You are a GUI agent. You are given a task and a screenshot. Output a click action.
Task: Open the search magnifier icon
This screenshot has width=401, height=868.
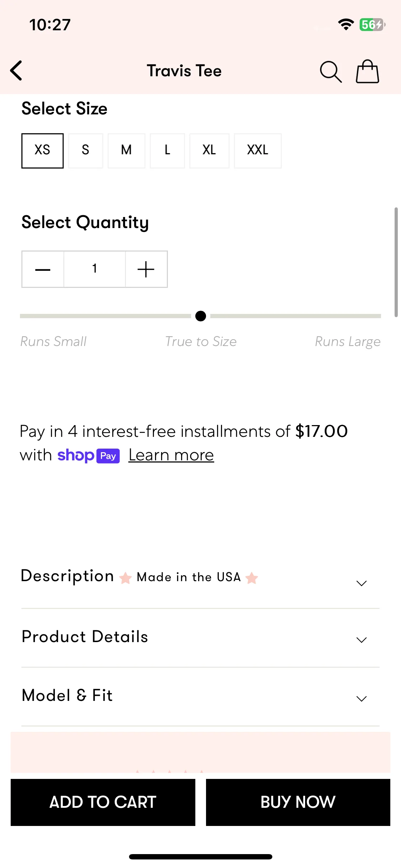(x=330, y=72)
